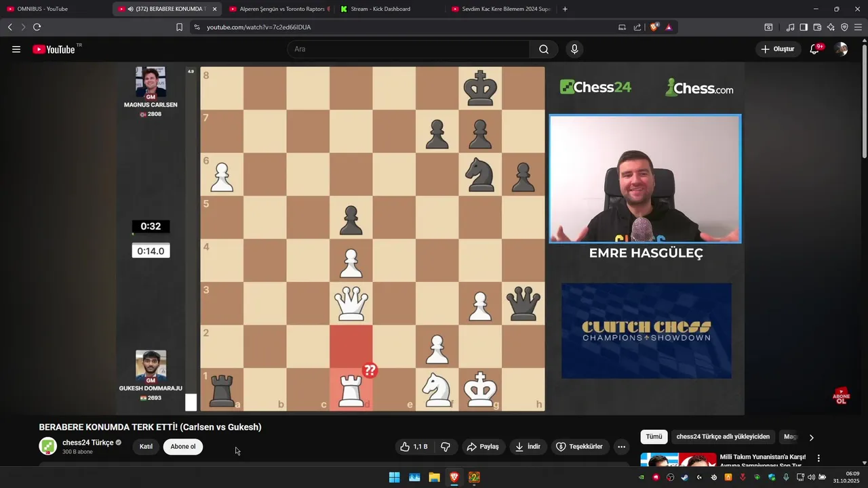Click the video title BERABERE KONUMDA TERK ETTİ!
868x488 pixels.
tap(150, 427)
